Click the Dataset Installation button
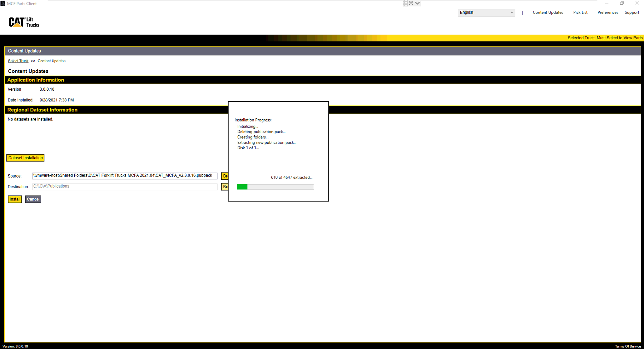 click(25, 158)
